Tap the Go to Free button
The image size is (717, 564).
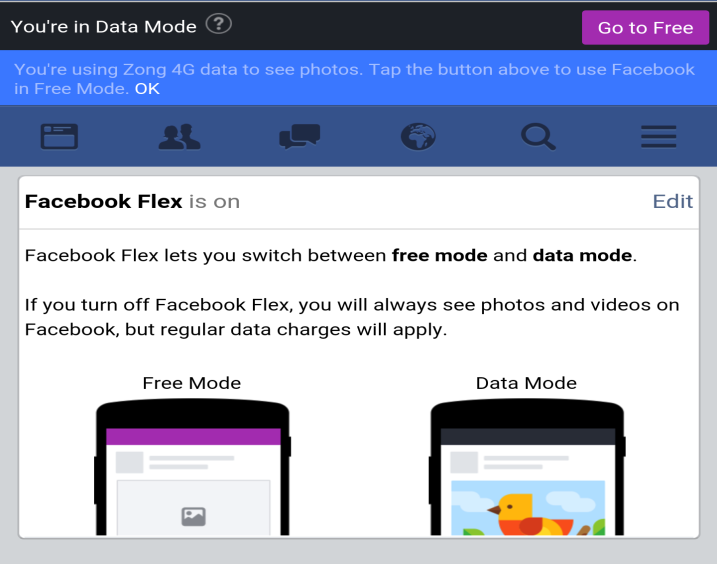[x=645, y=27]
